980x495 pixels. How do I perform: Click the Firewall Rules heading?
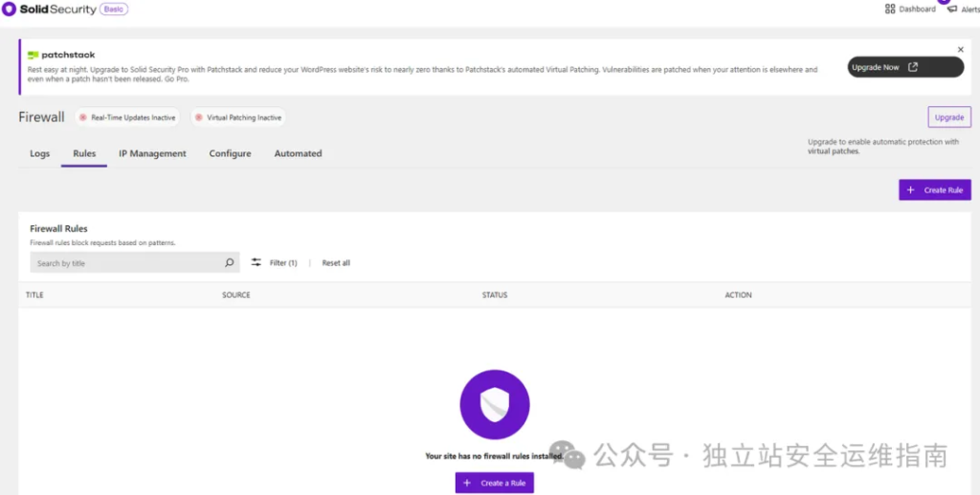[58, 229]
